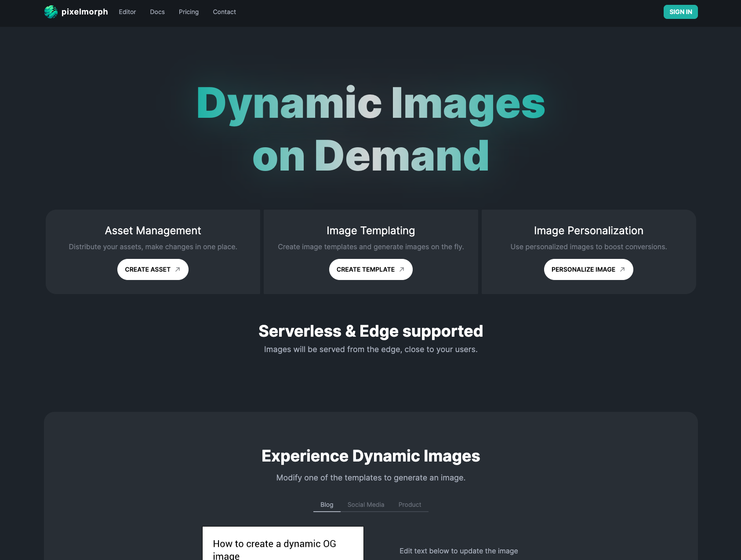Click the arrow icon in Create Asset button
This screenshot has width=741, height=560.
coord(178,269)
